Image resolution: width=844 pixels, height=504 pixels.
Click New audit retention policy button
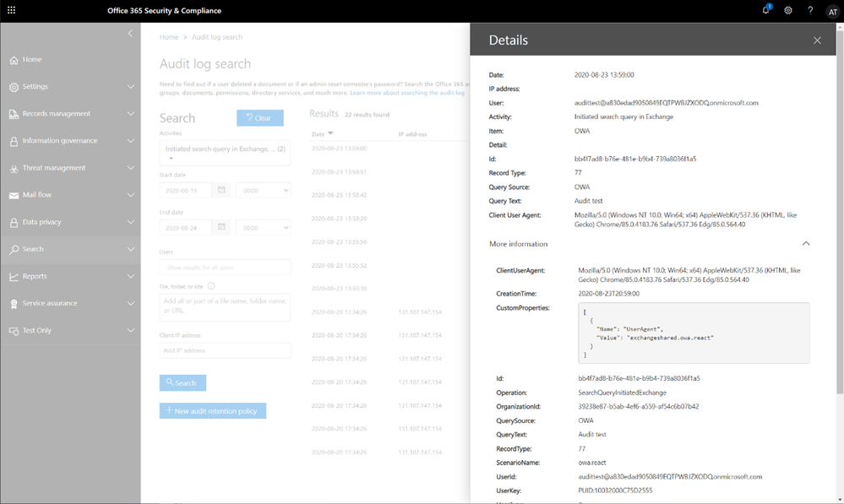[x=213, y=410]
